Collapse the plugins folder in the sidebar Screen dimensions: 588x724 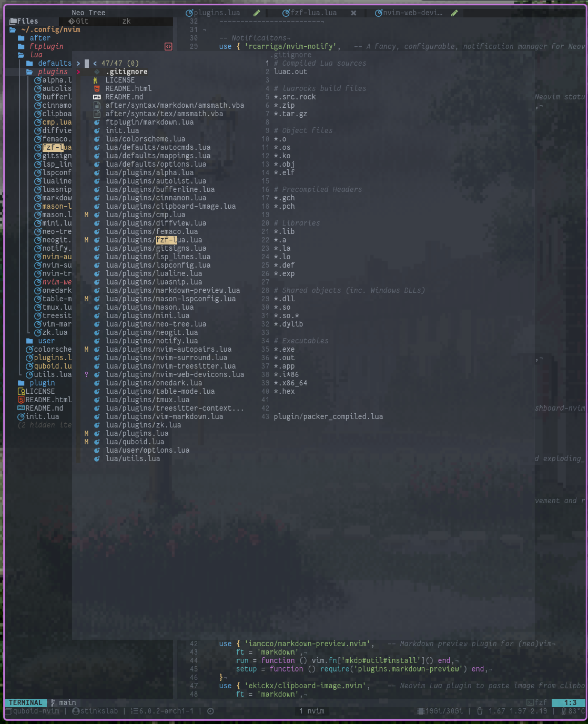click(x=52, y=72)
